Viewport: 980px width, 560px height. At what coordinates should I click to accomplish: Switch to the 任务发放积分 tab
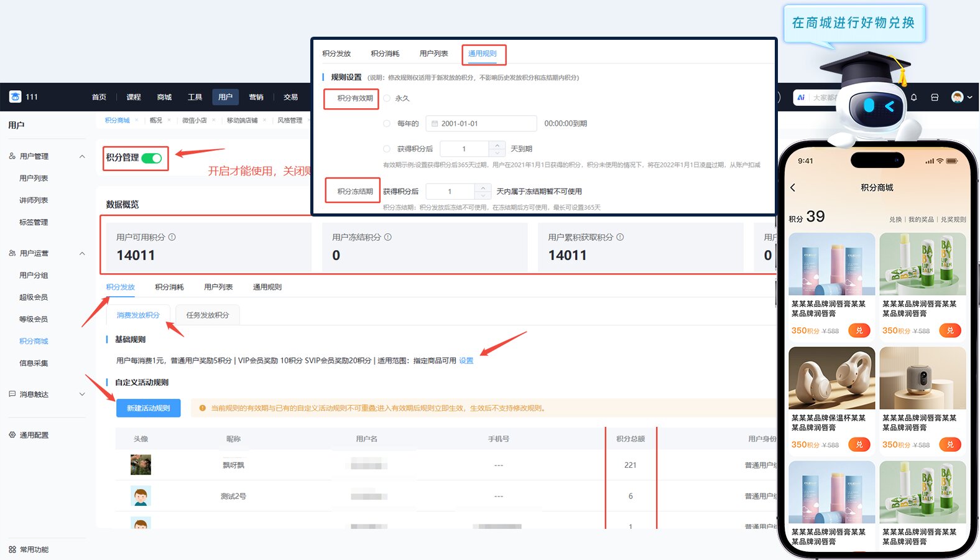[x=207, y=315]
